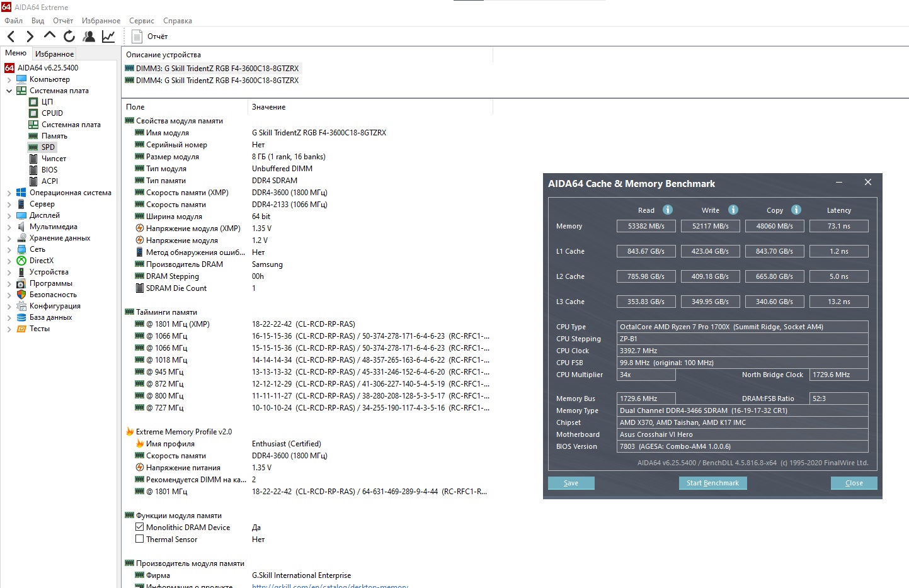Refresh the view with the circular arrow icon

point(69,37)
